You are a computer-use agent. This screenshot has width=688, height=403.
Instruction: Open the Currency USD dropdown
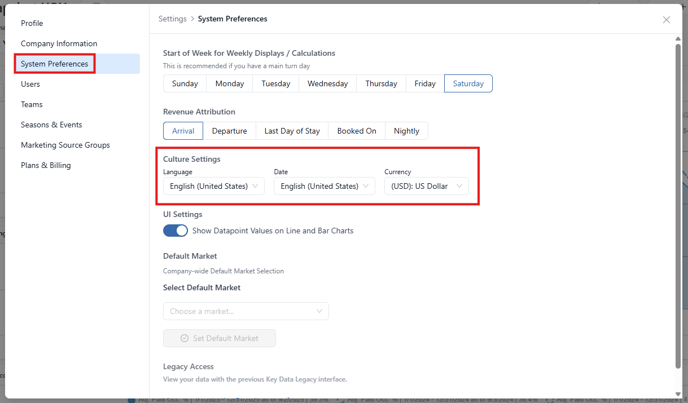(x=426, y=186)
